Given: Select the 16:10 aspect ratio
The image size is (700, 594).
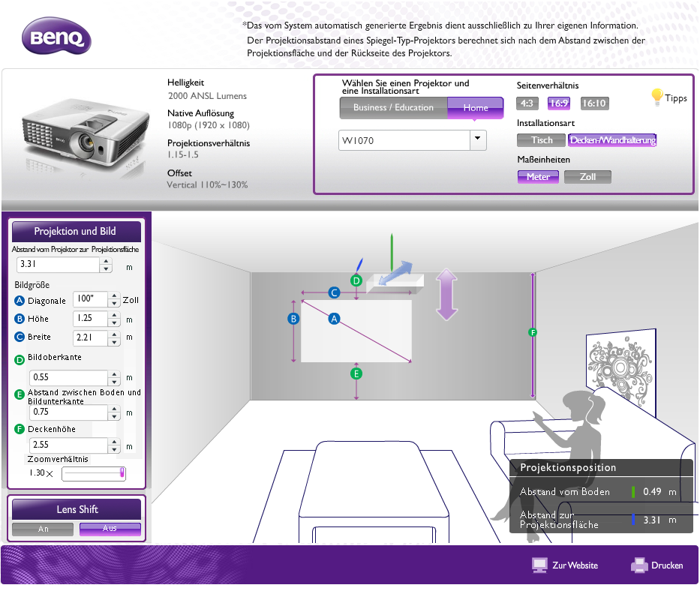Looking at the screenshot, I should [594, 103].
